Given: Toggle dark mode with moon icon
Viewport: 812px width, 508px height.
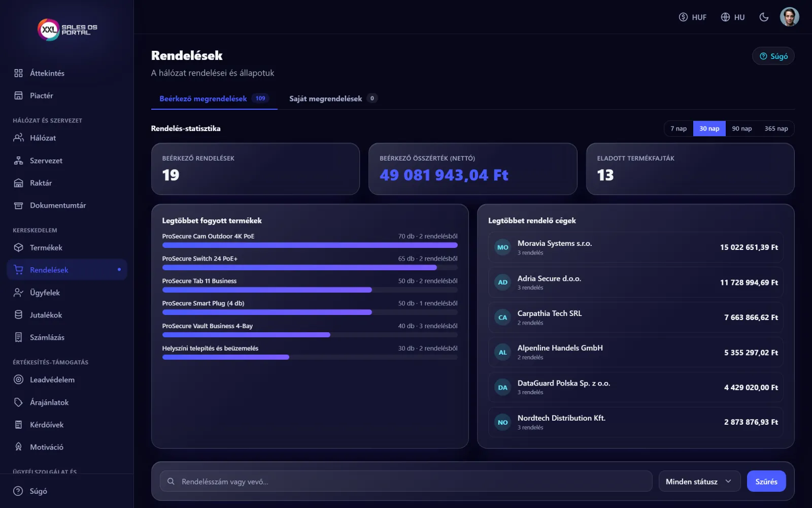Looking at the screenshot, I should 764,17.
